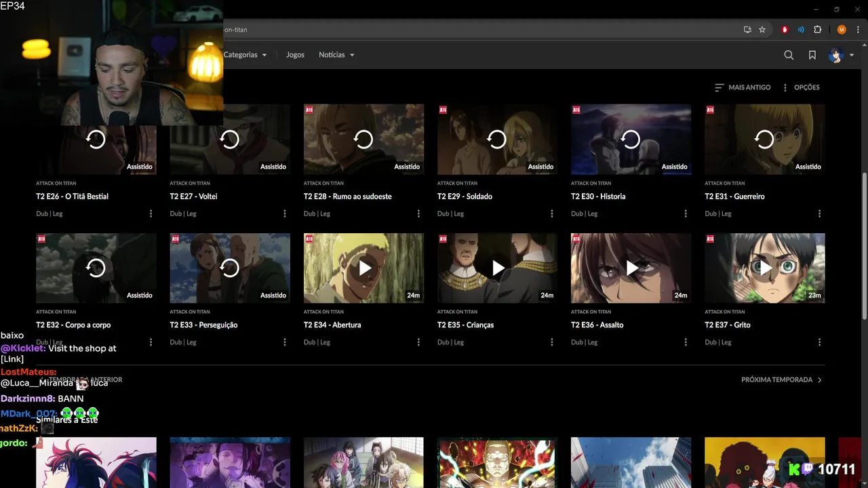This screenshot has height=488, width=868.
Task: Open more options for E28 Rumo ao sudoeste
Action: (418, 213)
